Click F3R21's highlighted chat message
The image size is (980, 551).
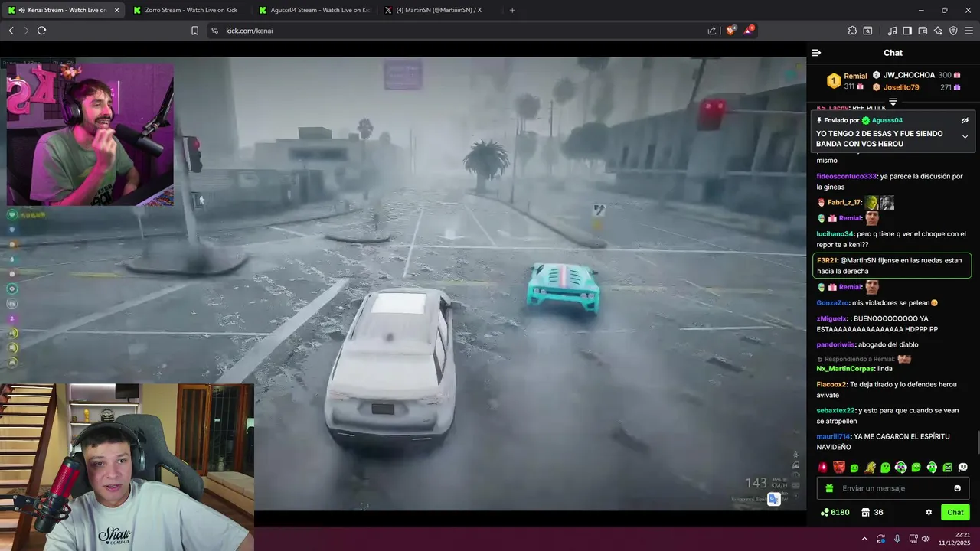892,266
